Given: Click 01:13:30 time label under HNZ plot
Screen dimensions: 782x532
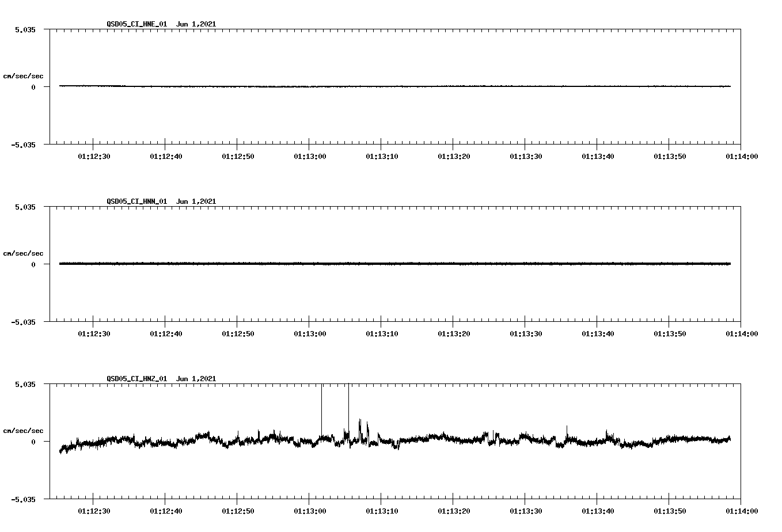Looking at the screenshot, I should tap(526, 511).
